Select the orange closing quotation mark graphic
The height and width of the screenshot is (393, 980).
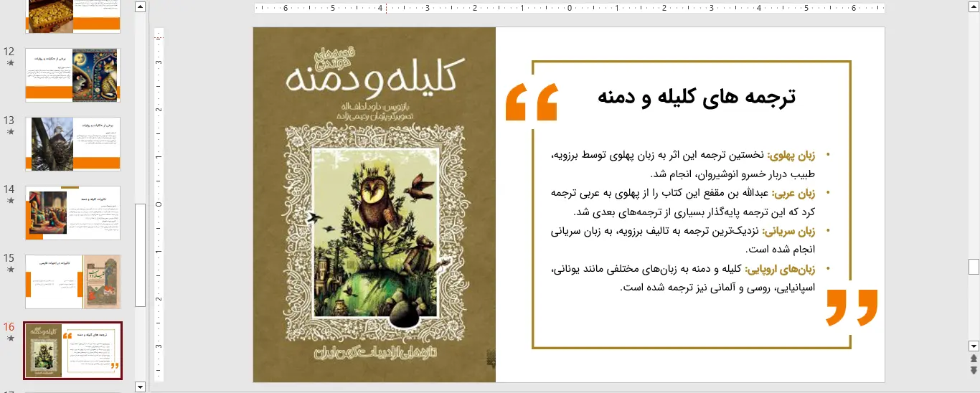852,307
